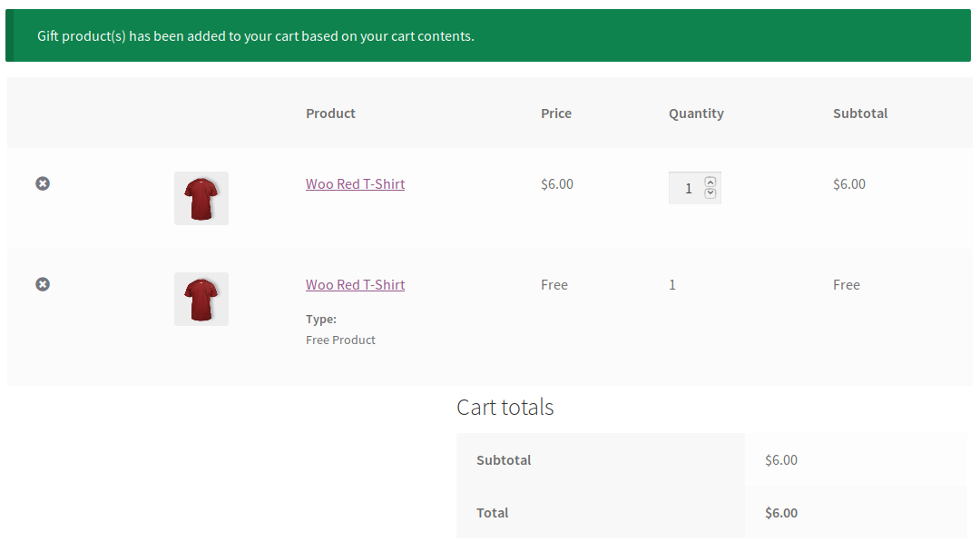Open the free Woo Red T-Shirt link
This screenshot has height=552, width=980.
click(355, 284)
